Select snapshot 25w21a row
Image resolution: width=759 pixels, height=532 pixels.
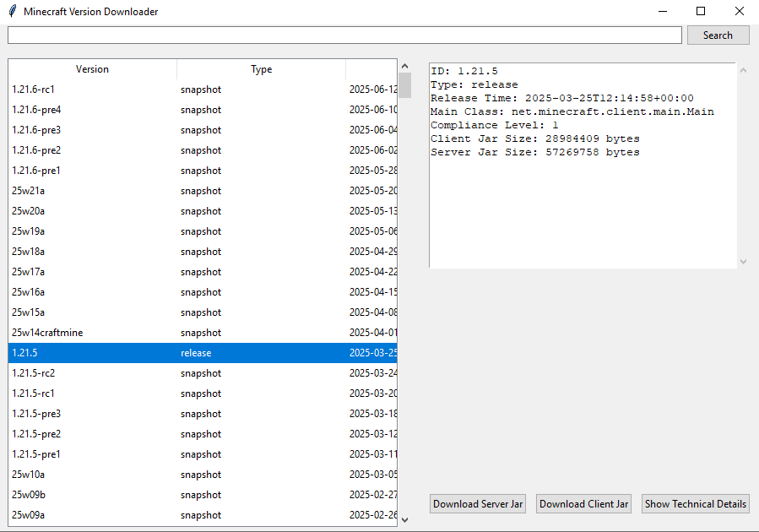(203, 191)
